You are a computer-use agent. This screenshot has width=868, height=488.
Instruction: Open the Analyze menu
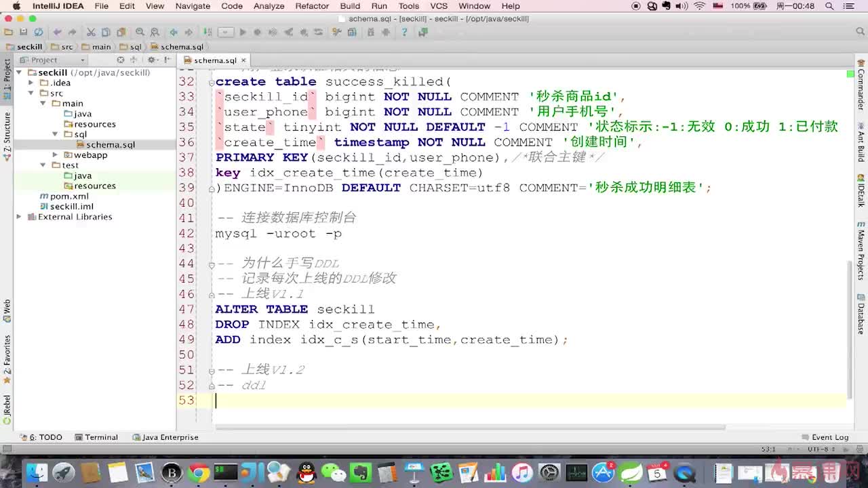pos(269,6)
